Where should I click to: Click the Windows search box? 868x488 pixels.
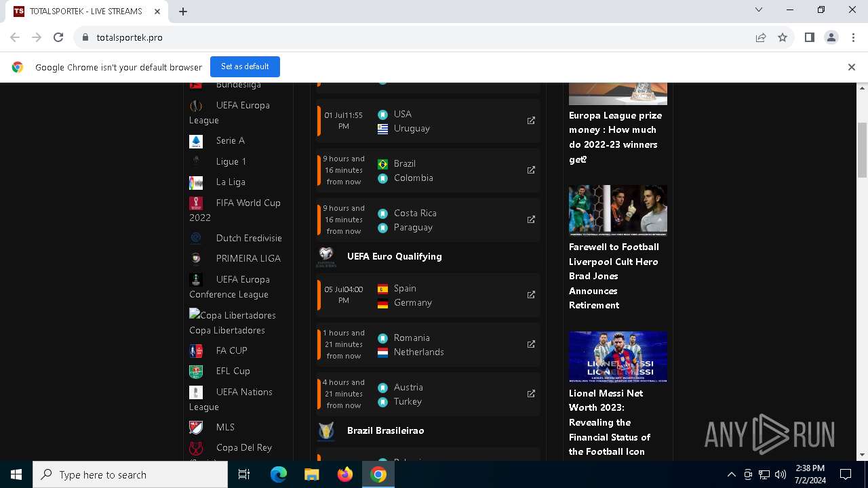[x=130, y=474]
